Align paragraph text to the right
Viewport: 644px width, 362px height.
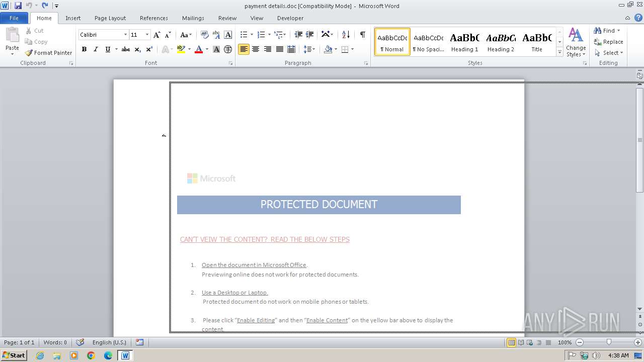(x=268, y=49)
